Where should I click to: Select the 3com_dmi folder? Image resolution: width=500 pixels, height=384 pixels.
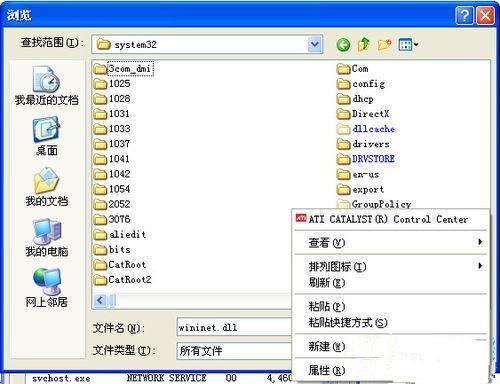(123, 69)
